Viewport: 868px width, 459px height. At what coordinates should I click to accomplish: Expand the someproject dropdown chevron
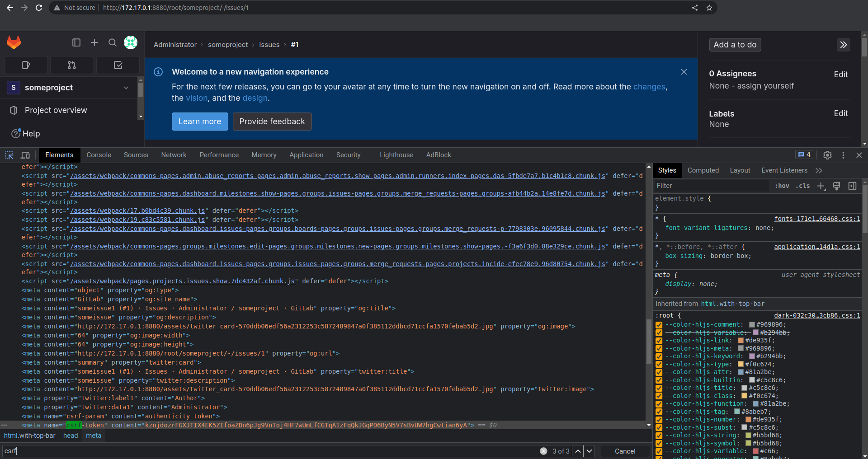point(126,88)
